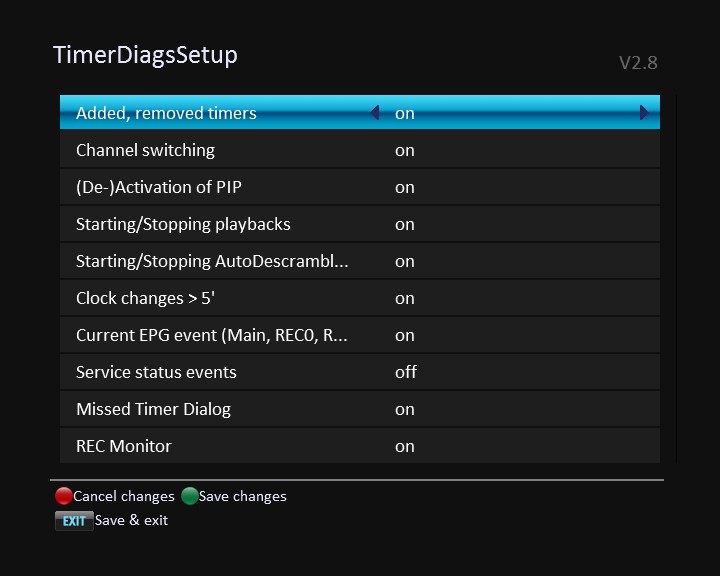The height and width of the screenshot is (576, 720).
Task: Select the Starting/Stopping AutoDescrambl... row
Action: coord(212,261)
